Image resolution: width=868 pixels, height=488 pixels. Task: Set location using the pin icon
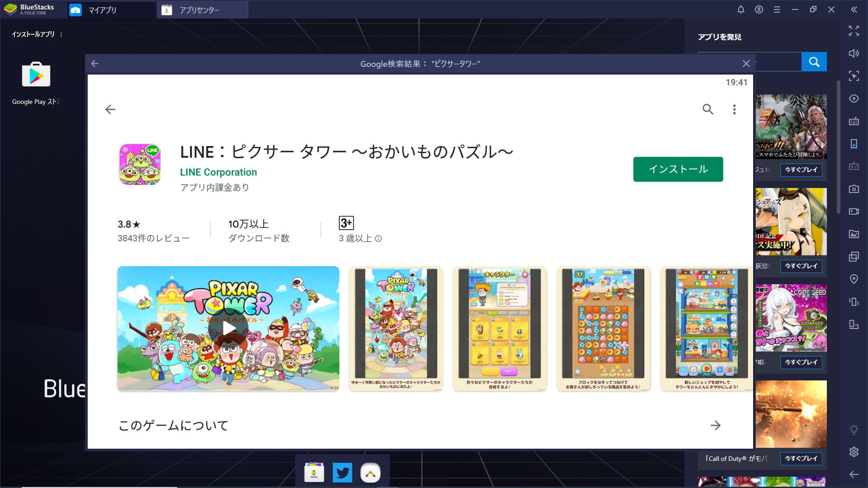854,279
